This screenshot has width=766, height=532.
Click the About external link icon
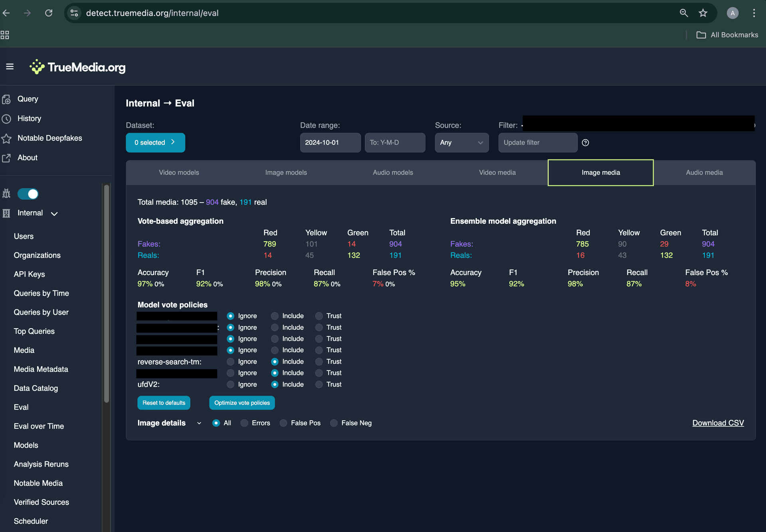[6, 158]
